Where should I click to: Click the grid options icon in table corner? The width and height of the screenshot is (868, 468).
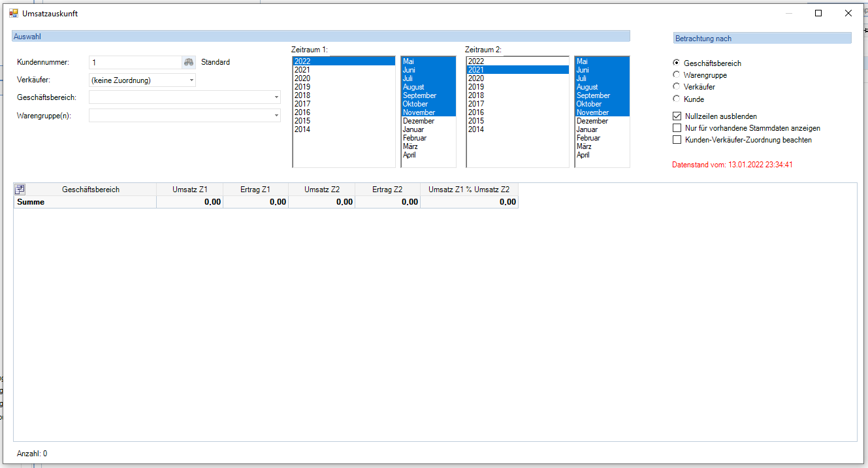coord(20,190)
